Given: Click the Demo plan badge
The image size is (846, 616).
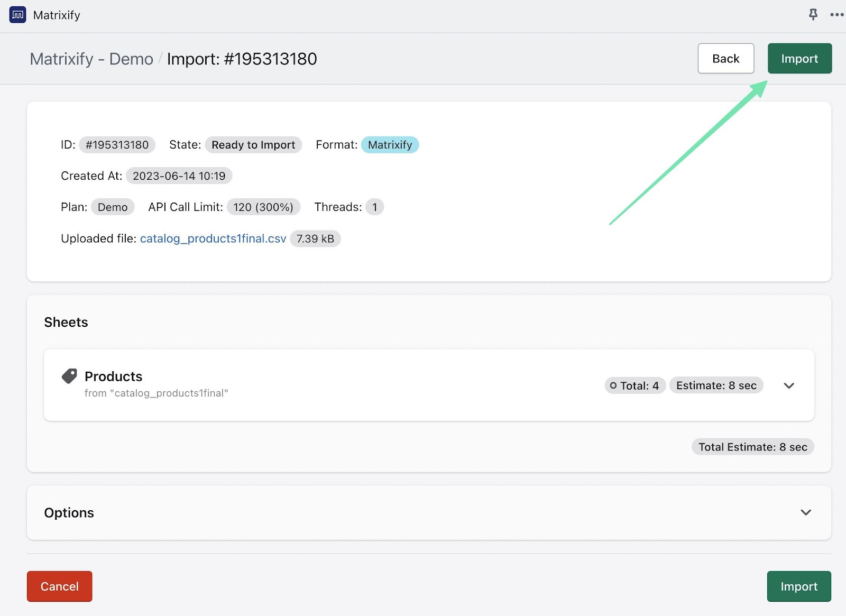Looking at the screenshot, I should pyautogui.click(x=113, y=207).
